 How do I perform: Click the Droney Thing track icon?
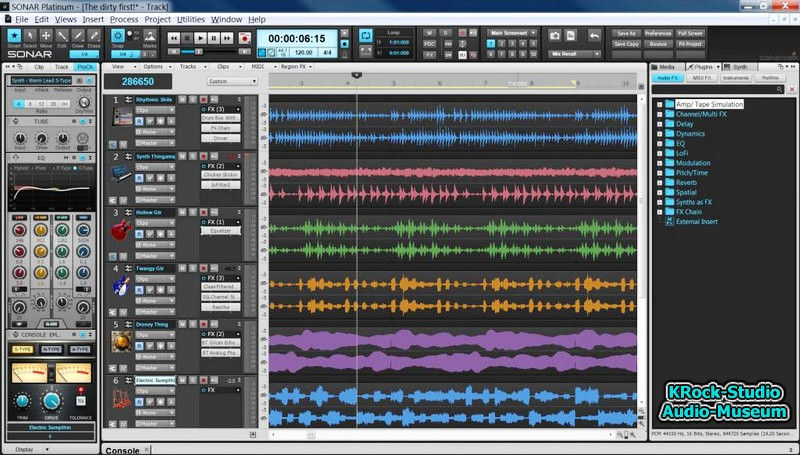click(122, 342)
